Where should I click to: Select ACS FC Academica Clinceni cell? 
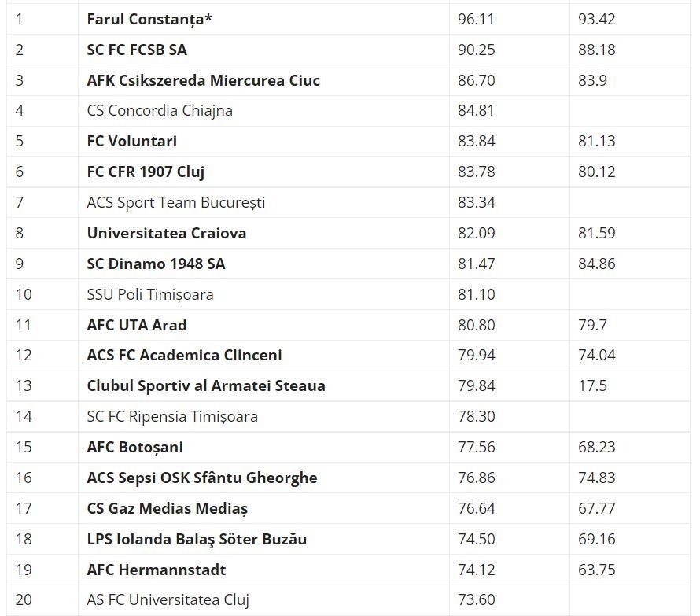pyautogui.click(x=184, y=355)
